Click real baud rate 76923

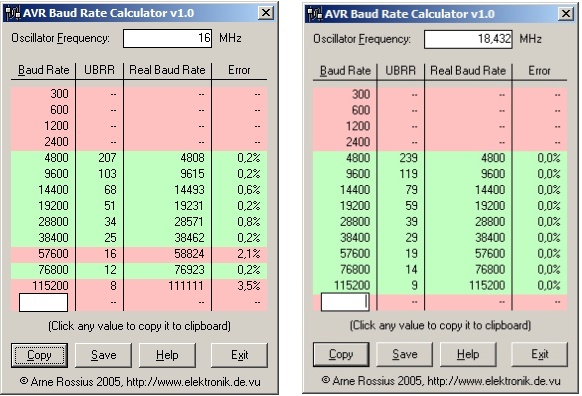click(189, 269)
